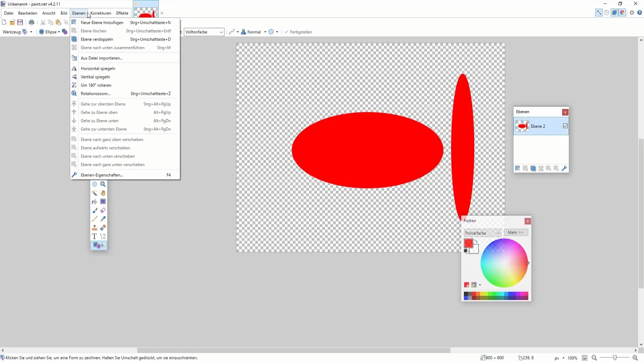Click the zoom out magnifier in status bar
Viewport: 644px width, 362px height.
594,358
